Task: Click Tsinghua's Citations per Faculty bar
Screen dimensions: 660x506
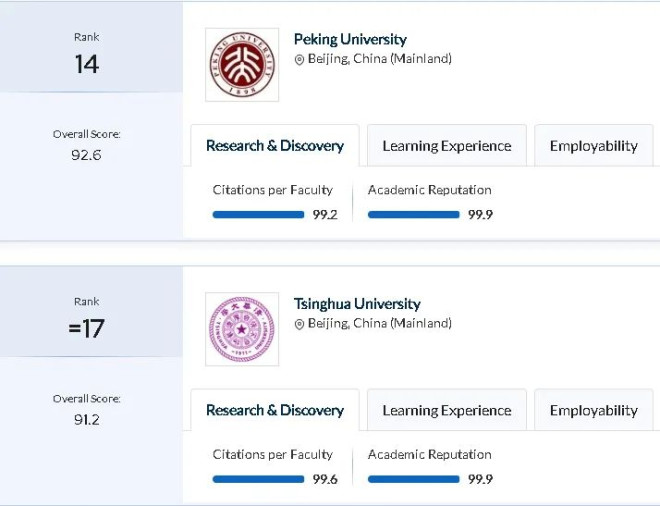Action: (x=258, y=479)
